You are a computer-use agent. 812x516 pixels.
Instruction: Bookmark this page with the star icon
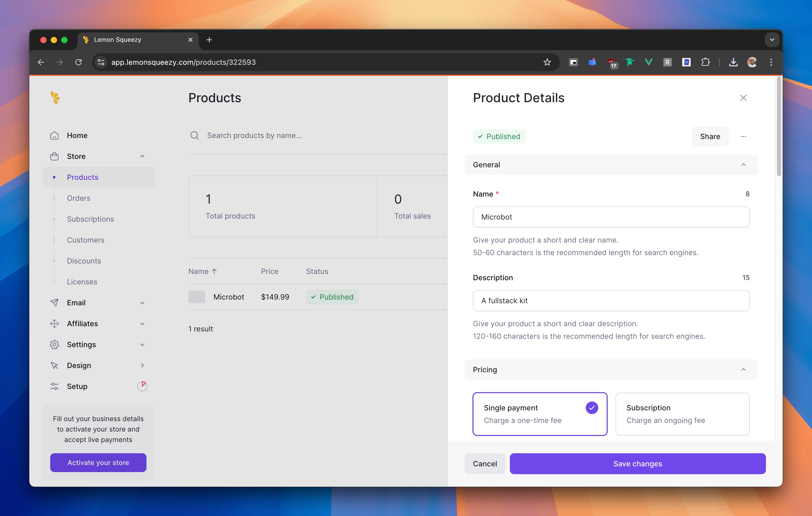[x=547, y=62]
